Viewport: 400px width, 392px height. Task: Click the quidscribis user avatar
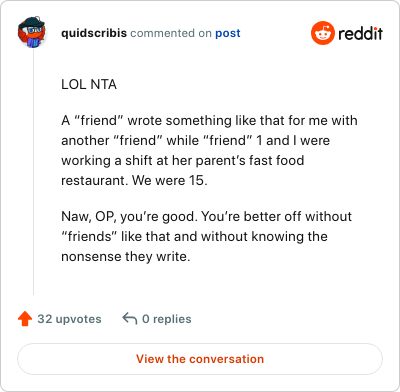pos(32,32)
